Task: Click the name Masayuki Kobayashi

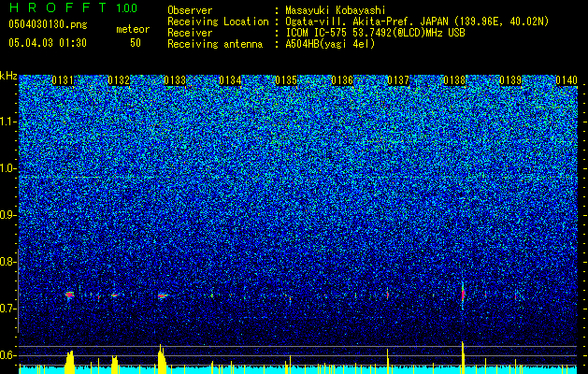Action: (x=336, y=10)
